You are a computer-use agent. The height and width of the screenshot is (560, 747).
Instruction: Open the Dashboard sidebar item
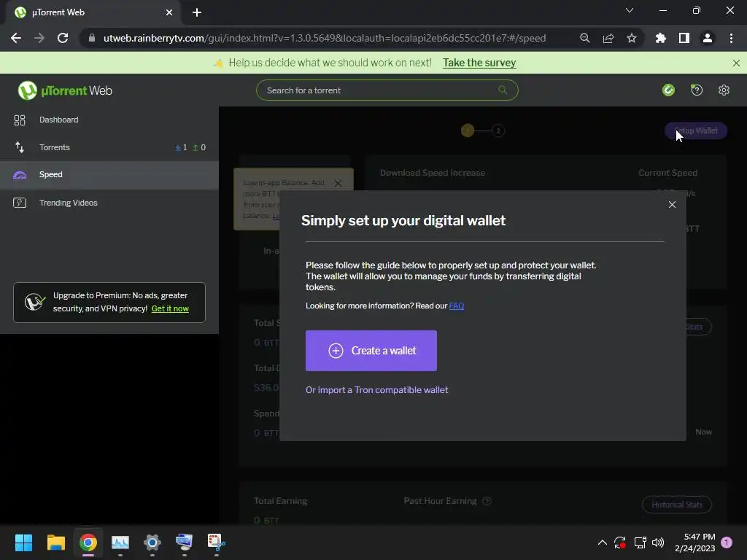(x=109, y=120)
